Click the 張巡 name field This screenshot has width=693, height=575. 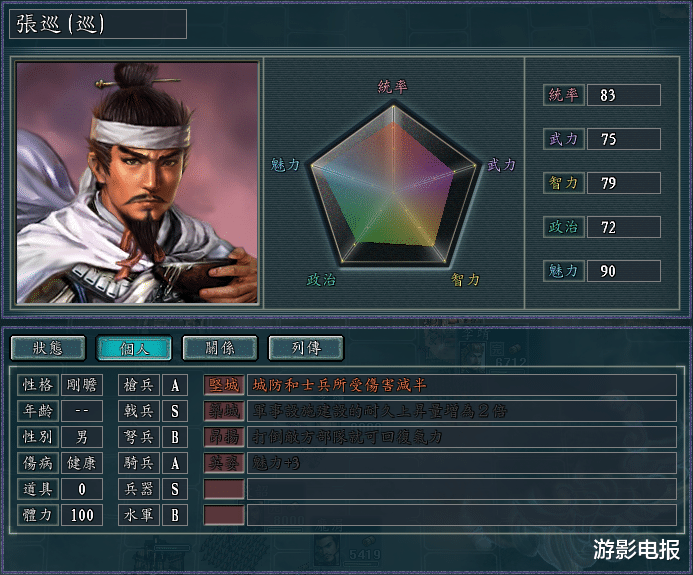pos(98,24)
